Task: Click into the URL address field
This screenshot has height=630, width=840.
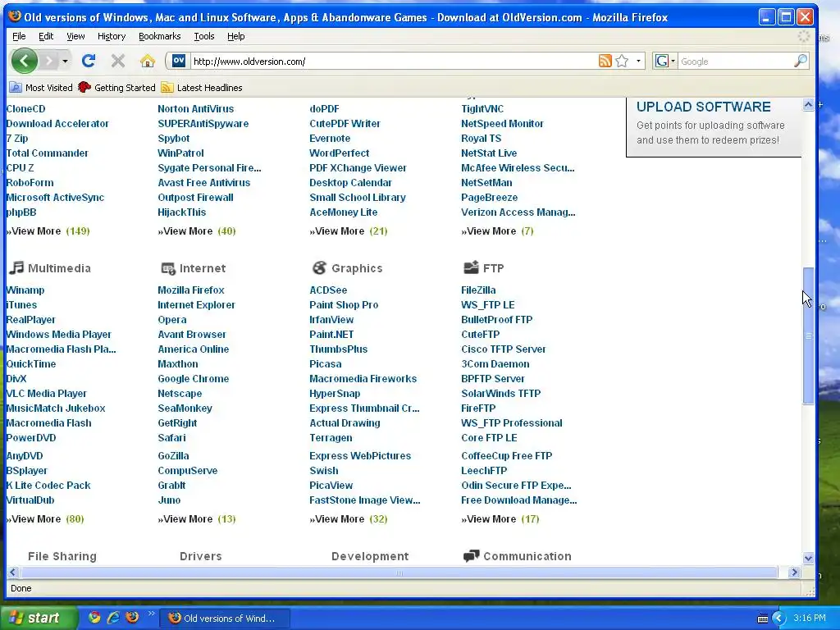Action: (x=394, y=61)
